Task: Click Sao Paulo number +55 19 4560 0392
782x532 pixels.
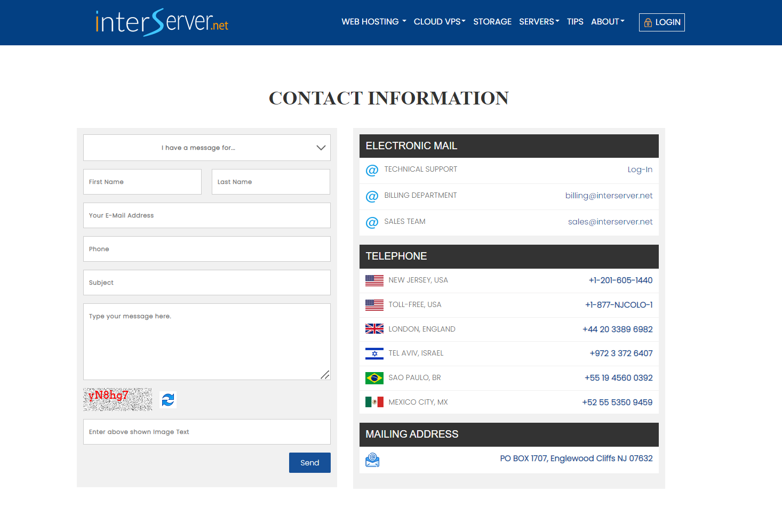Action: tap(618, 378)
